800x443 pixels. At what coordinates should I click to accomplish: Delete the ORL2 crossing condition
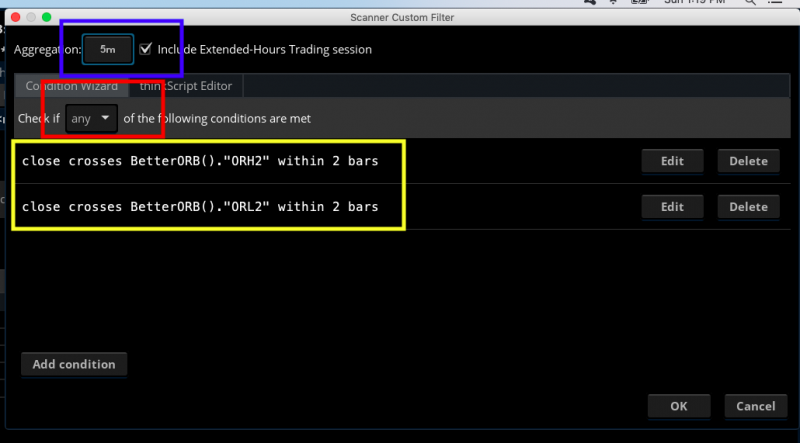click(748, 207)
